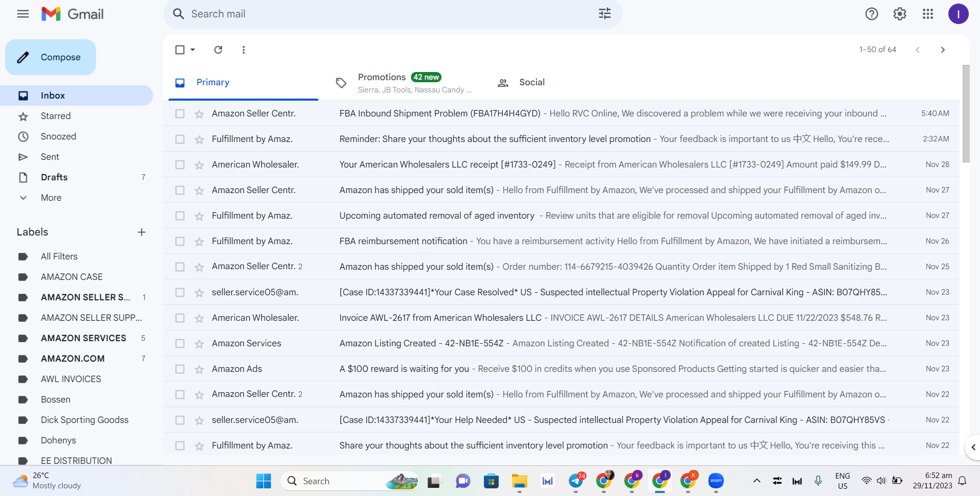Check the Upcoming automated removal email
This screenshot has width=980, height=496.
click(x=180, y=216)
